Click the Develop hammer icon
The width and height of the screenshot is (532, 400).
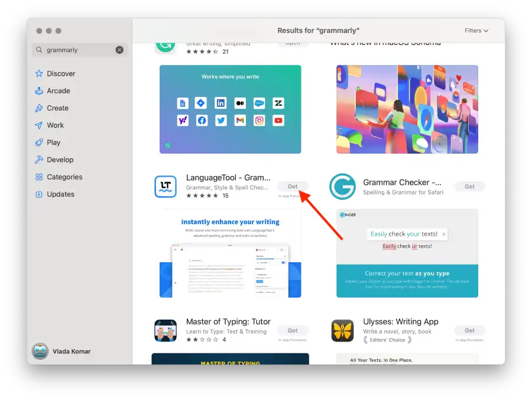pos(39,160)
